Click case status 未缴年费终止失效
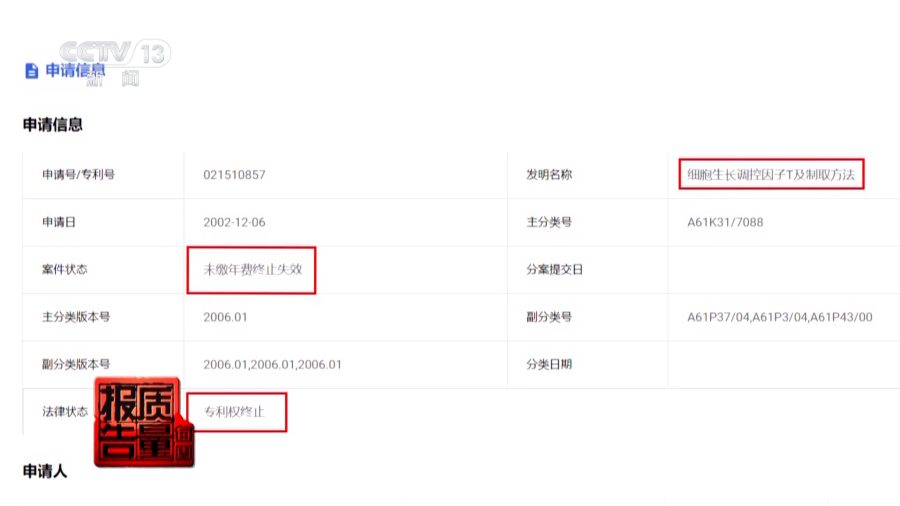The width and height of the screenshot is (900, 506). tap(252, 270)
